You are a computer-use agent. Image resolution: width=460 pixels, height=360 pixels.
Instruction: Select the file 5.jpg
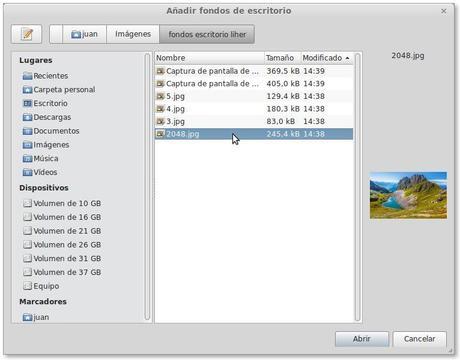[254, 96]
